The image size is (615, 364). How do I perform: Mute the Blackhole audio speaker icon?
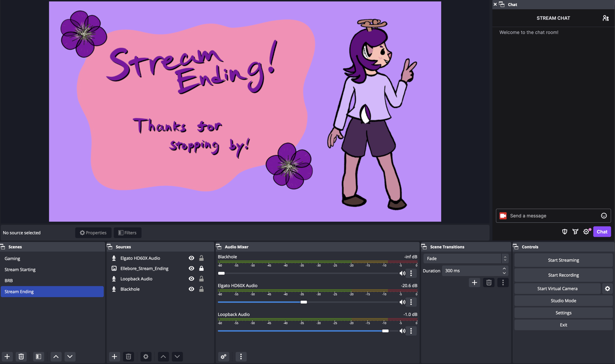pyautogui.click(x=402, y=273)
